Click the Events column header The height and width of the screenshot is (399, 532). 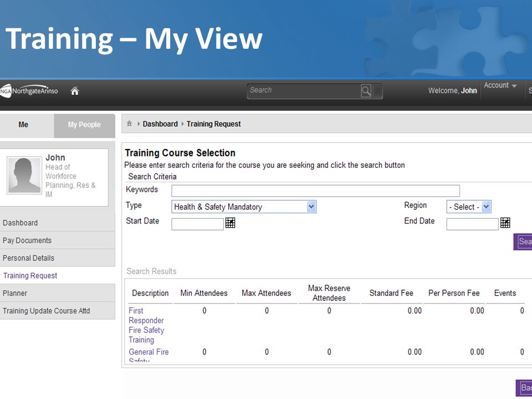(505, 293)
